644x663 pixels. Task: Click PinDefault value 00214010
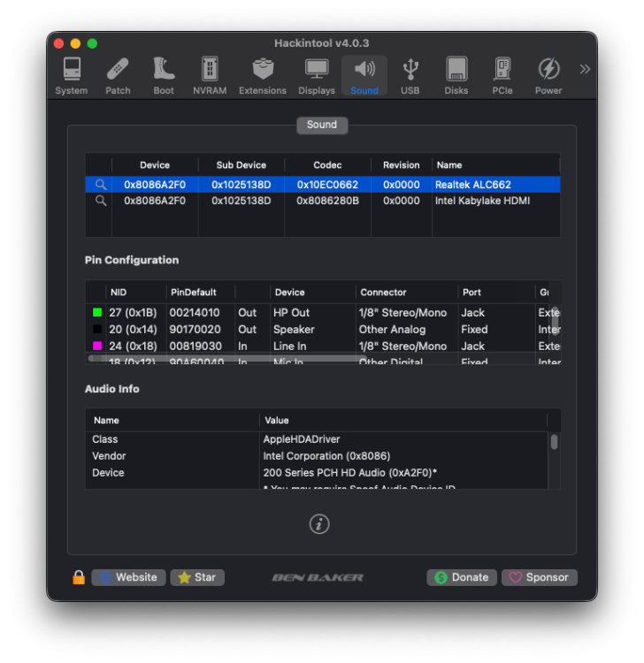pyautogui.click(x=195, y=312)
